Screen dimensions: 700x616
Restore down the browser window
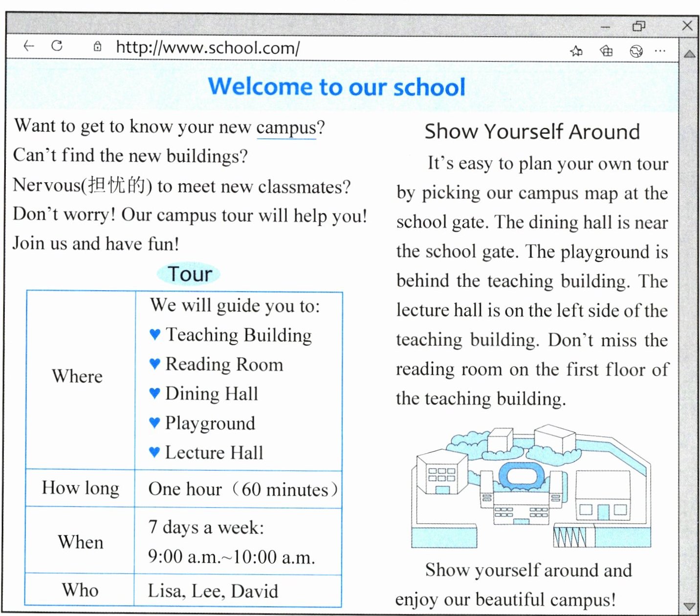638,26
